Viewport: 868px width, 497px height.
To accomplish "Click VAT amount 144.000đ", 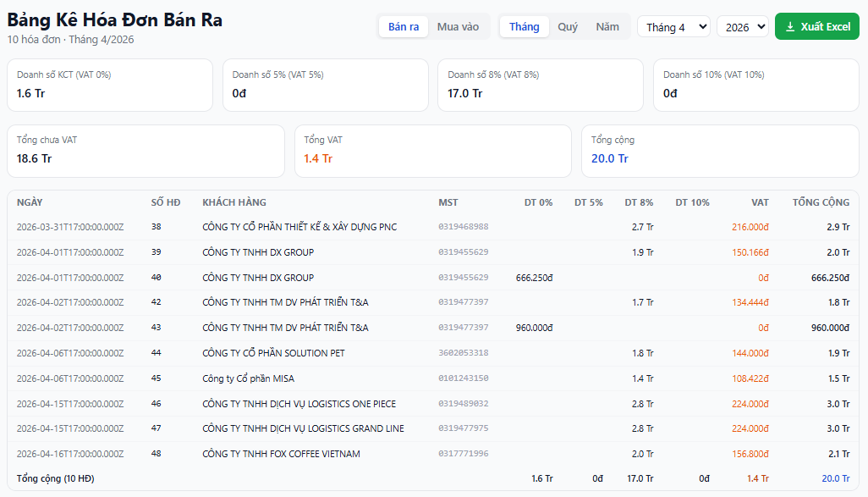I will pos(750,353).
